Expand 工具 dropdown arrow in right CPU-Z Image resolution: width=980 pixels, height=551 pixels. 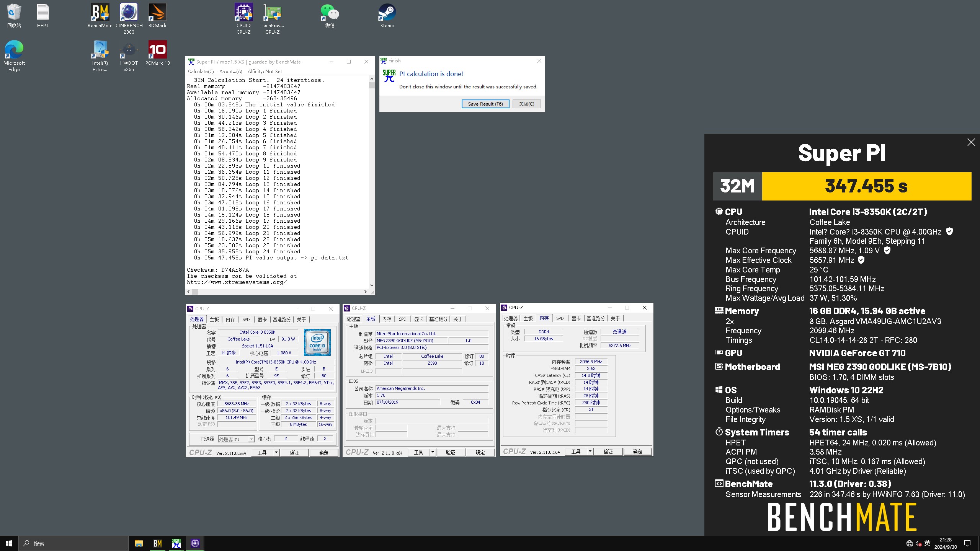pos(590,452)
